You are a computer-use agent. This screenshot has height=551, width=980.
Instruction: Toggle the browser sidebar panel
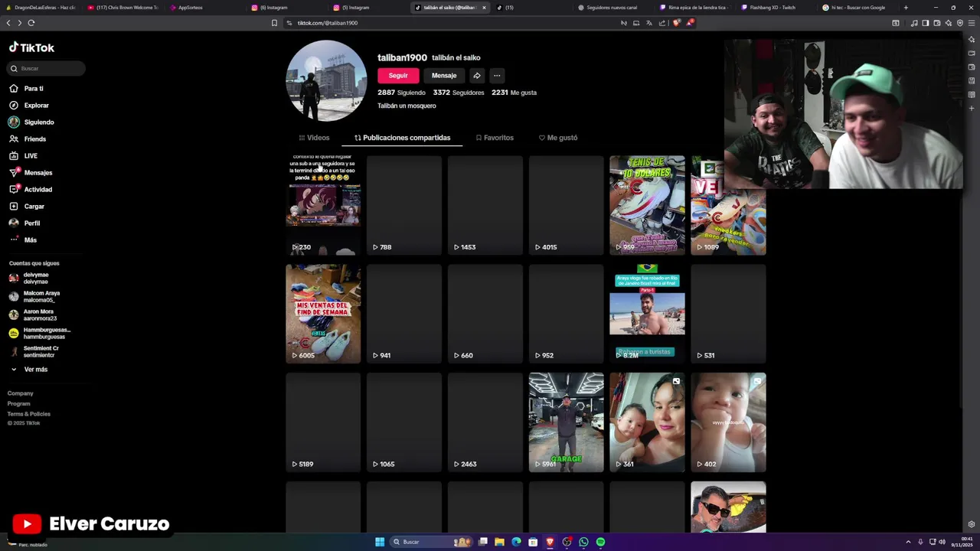(925, 23)
